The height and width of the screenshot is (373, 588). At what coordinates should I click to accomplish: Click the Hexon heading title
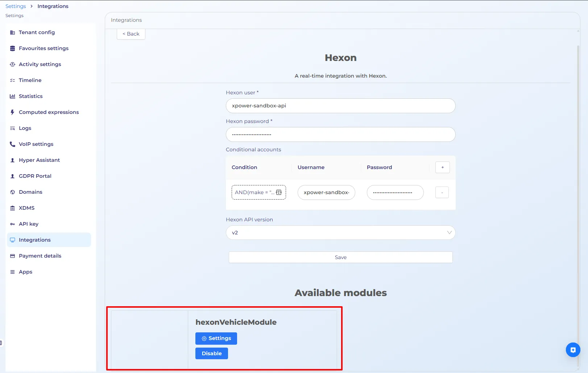pyautogui.click(x=340, y=58)
